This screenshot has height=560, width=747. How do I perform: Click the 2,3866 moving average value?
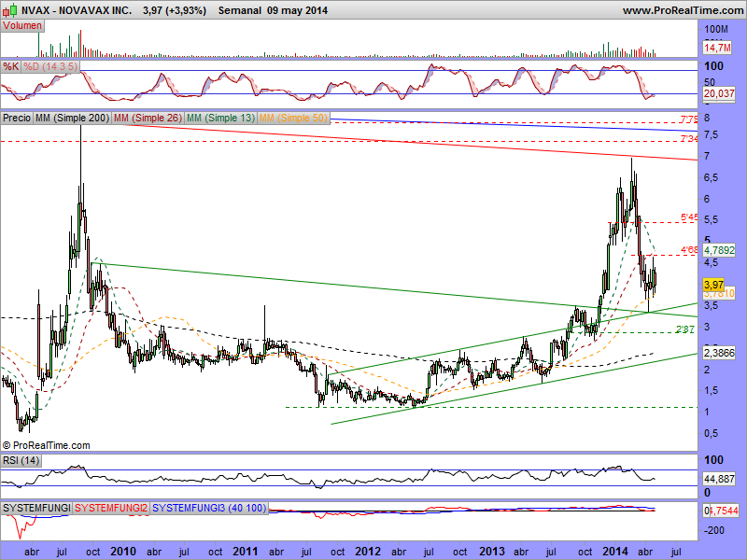[x=719, y=353]
